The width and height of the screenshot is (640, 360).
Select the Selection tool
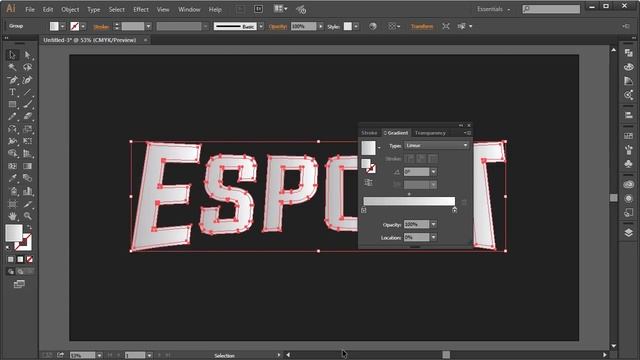[x=12, y=55]
